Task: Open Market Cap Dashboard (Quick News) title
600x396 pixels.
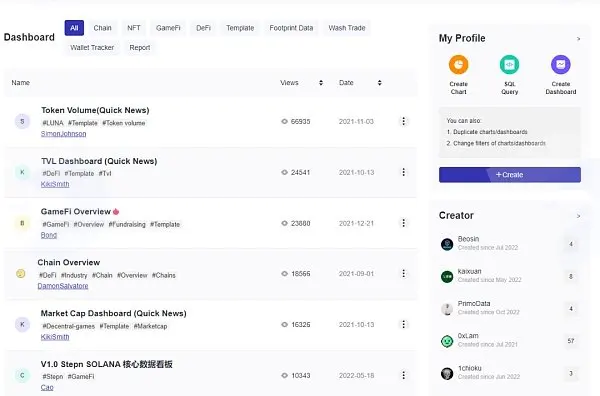Action: pos(113,313)
